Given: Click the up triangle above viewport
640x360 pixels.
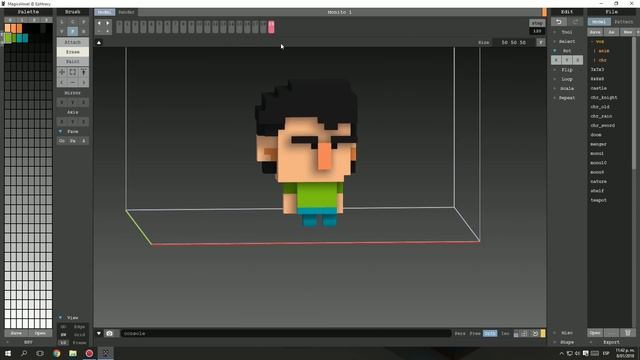Looking at the screenshot, I should click(99, 42).
